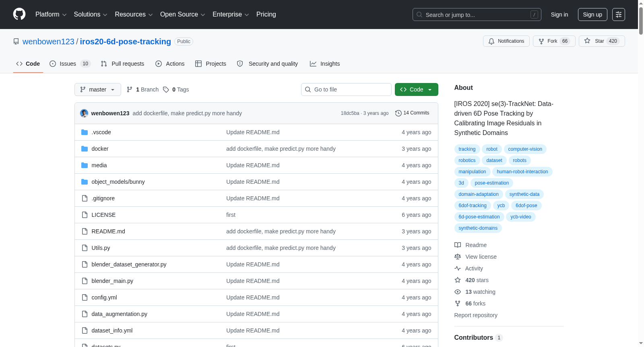Viewport: 644px width, 347px height.
Task: Click the synthetic-domains topic tag
Action: pyautogui.click(x=478, y=228)
